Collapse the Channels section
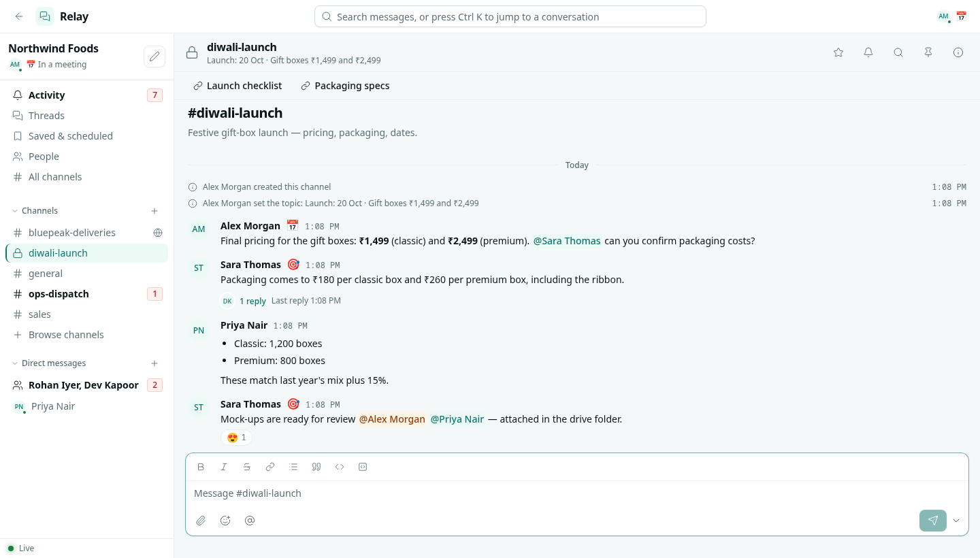This screenshot has width=980, height=558. [35, 211]
